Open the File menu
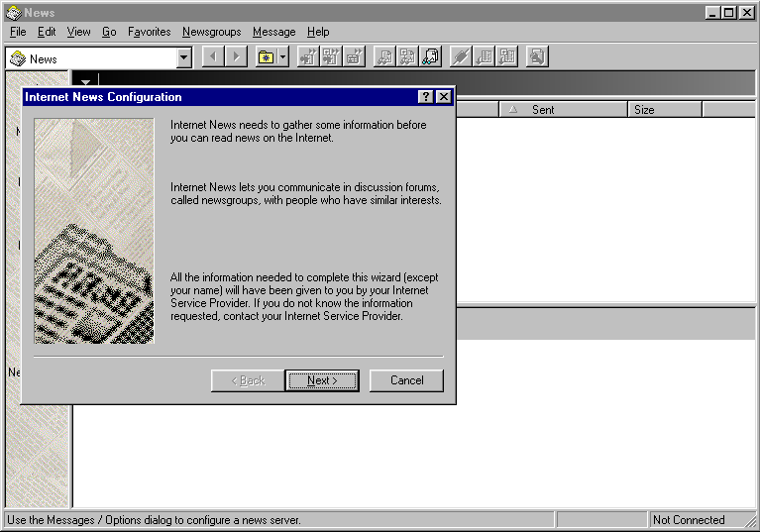The image size is (760, 532). tap(18, 32)
